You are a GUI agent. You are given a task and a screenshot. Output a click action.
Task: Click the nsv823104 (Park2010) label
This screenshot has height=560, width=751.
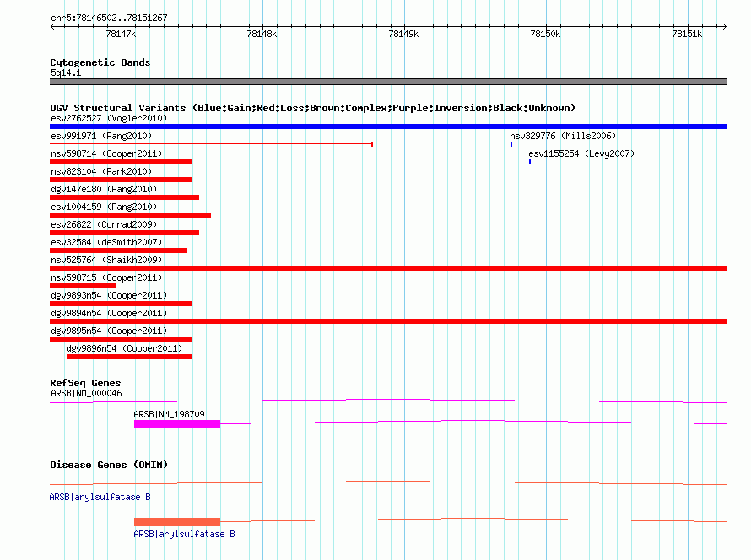pyautogui.click(x=101, y=171)
